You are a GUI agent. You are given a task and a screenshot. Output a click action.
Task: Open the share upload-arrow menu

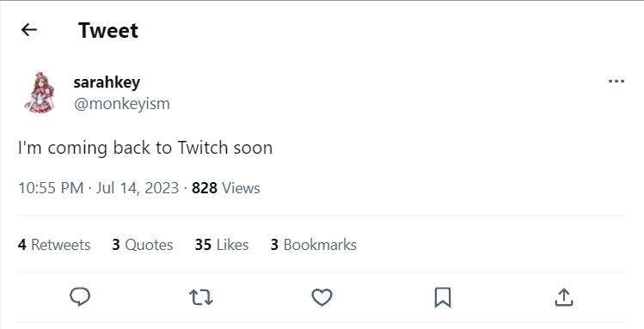click(564, 297)
